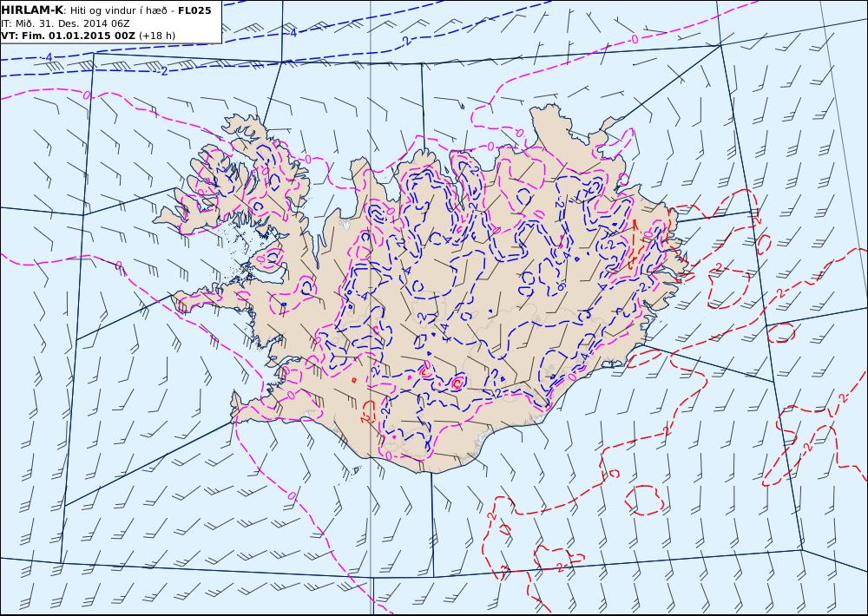Click the "VT: Fim. 01.01.2015 00Z" valid time
The width and height of the screenshot is (868, 616).
pyautogui.click(x=68, y=36)
